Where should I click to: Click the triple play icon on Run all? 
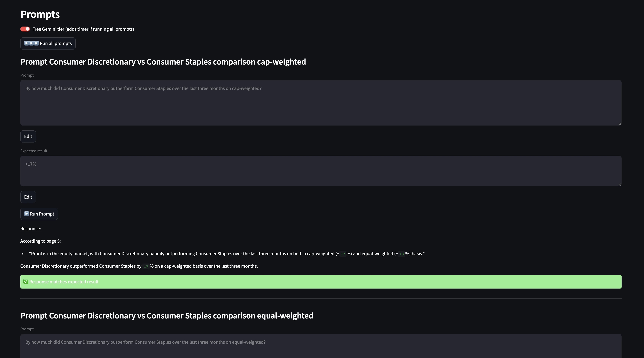pos(31,43)
